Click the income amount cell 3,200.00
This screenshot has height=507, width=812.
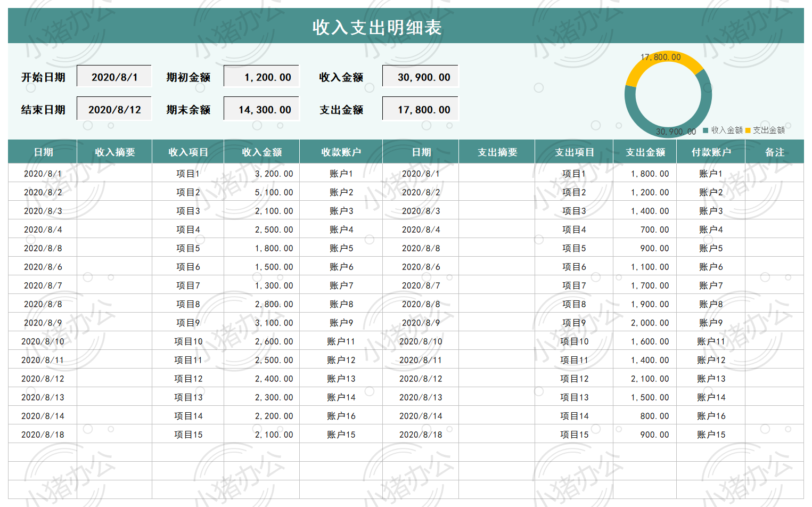(261, 173)
